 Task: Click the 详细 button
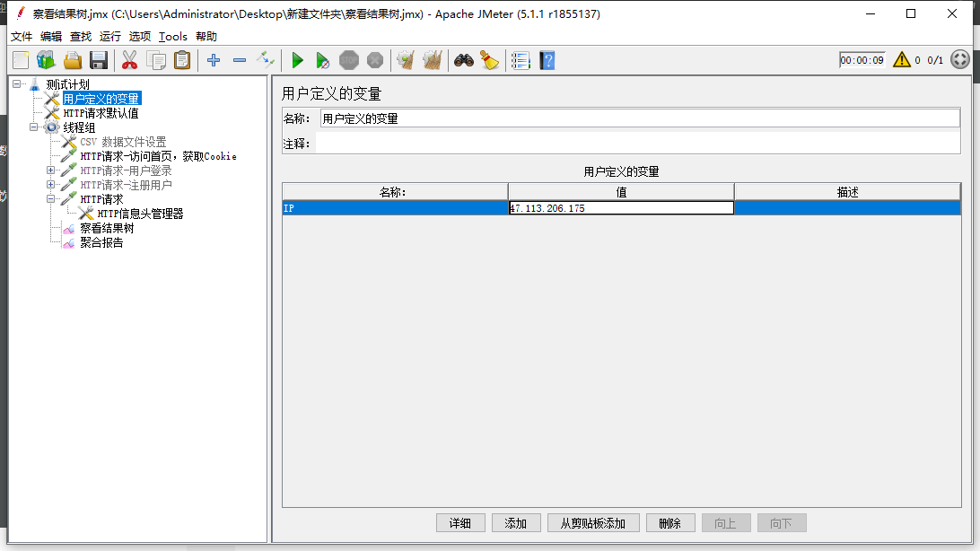point(460,523)
